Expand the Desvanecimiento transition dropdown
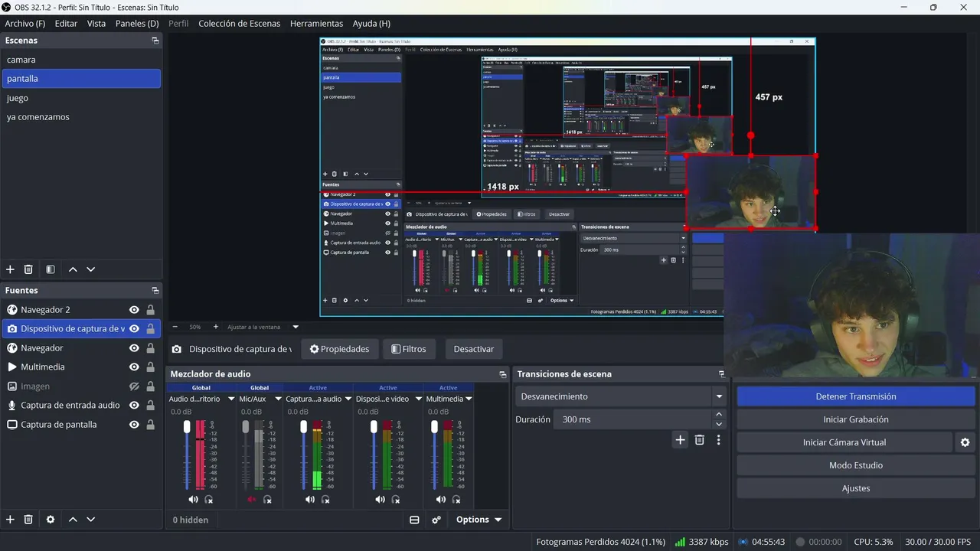Viewport: 980px width, 551px height. coord(719,396)
